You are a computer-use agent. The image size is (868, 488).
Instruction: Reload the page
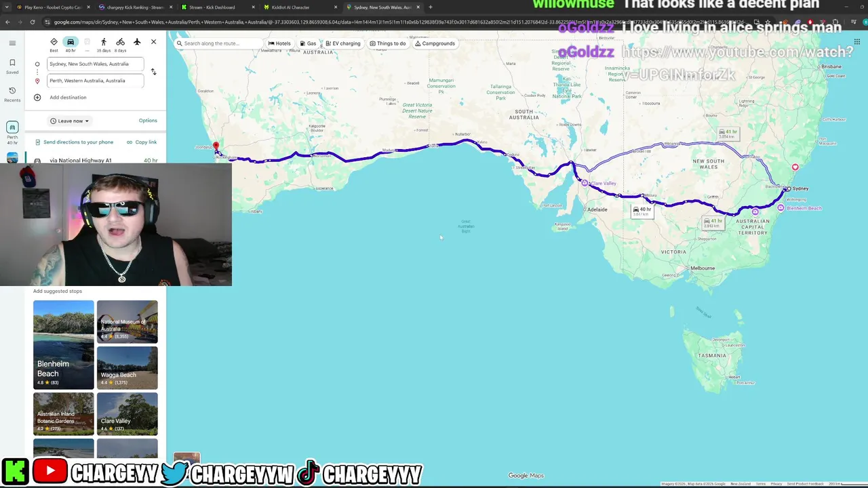32,22
